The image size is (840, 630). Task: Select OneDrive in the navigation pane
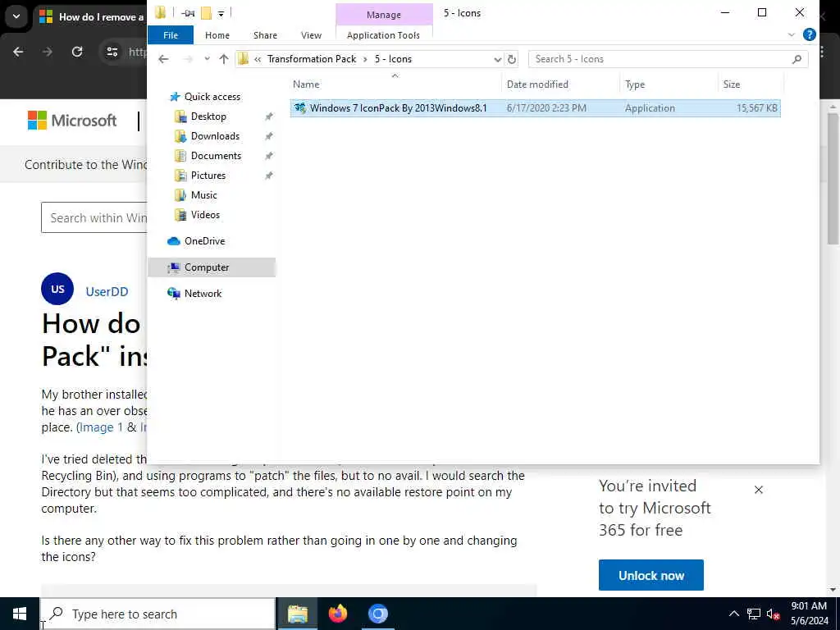tap(204, 241)
